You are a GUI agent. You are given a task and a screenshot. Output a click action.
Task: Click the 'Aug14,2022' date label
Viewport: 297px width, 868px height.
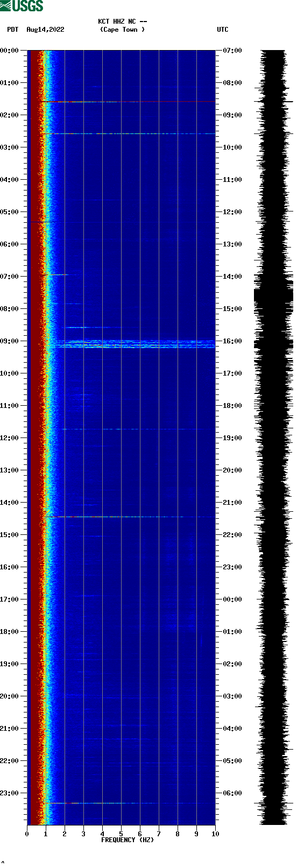45,30
